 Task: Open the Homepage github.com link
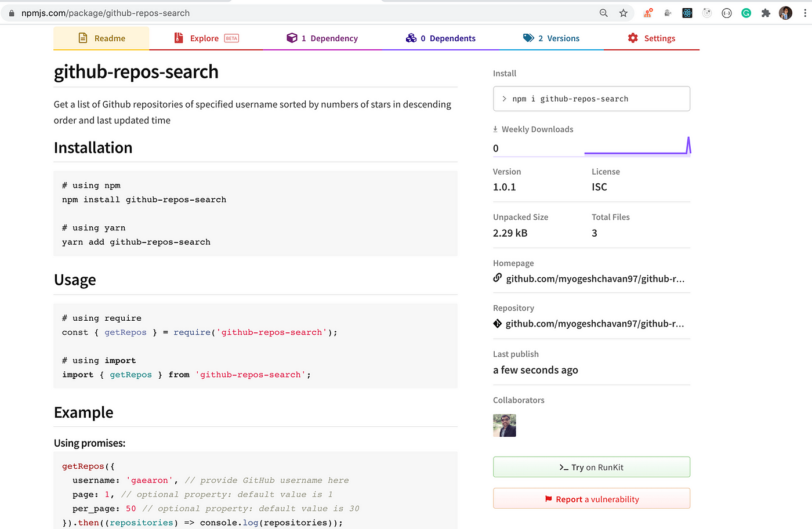point(595,279)
